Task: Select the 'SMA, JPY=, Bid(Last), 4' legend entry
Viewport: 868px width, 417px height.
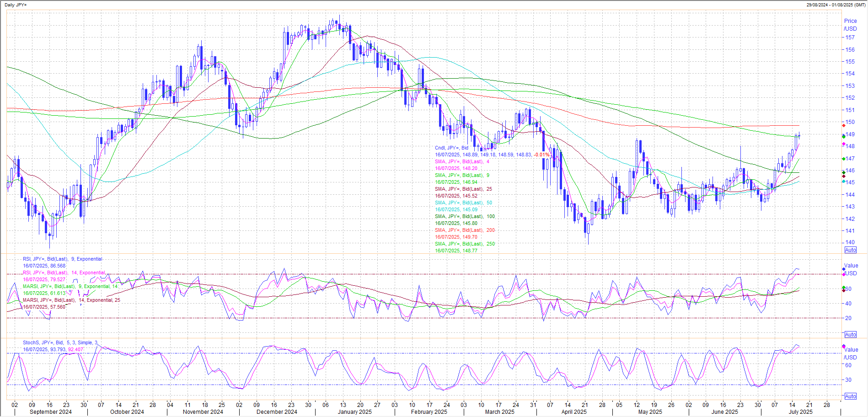Action: point(462,162)
